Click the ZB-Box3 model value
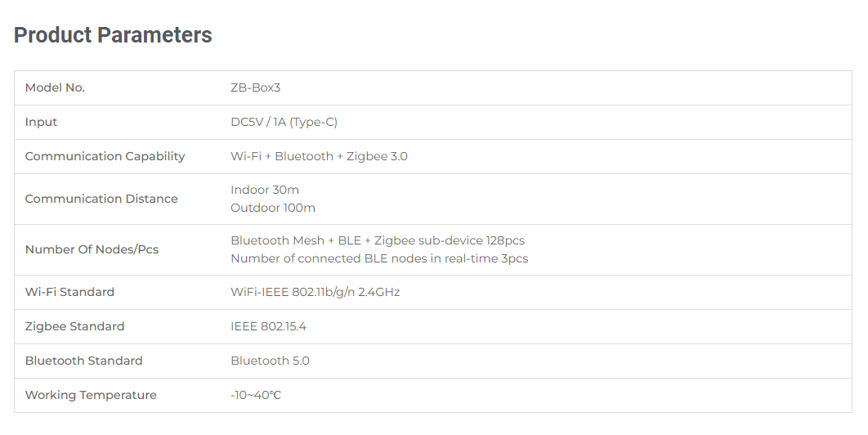This screenshot has width=868, height=435. tap(255, 87)
